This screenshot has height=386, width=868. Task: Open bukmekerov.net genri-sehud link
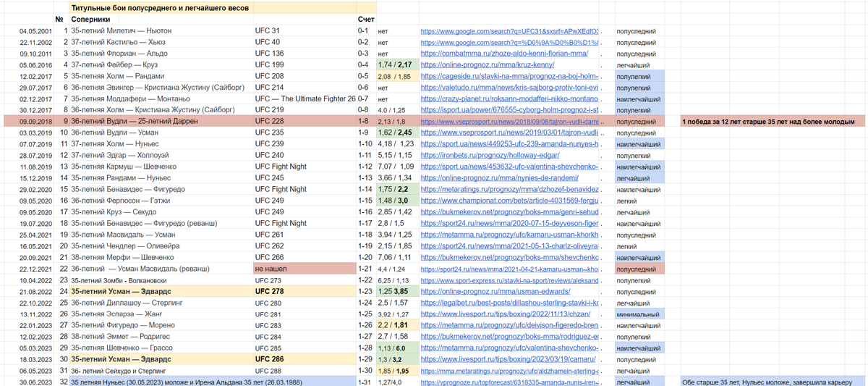[509, 211]
